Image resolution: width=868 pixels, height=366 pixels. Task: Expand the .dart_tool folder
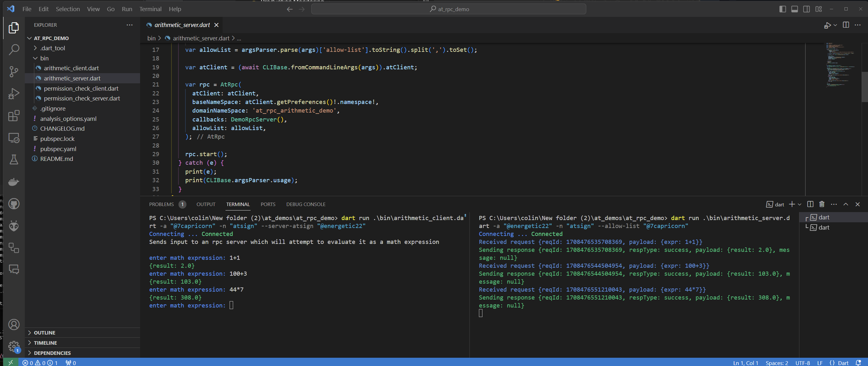tap(53, 48)
